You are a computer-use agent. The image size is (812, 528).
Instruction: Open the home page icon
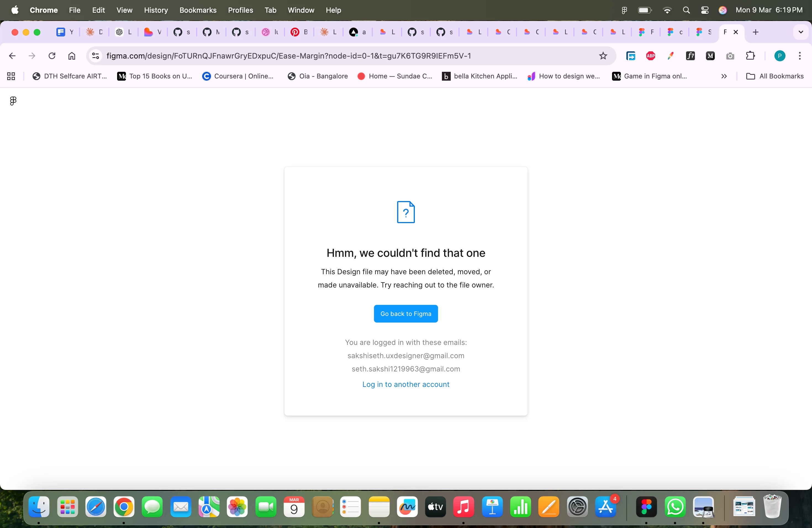(72, 56)
